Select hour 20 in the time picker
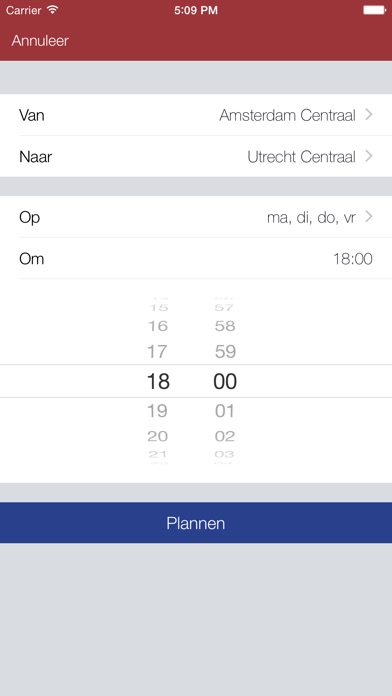Image resolution: width=392 pixels, height=696 pixels. point(158,436)
